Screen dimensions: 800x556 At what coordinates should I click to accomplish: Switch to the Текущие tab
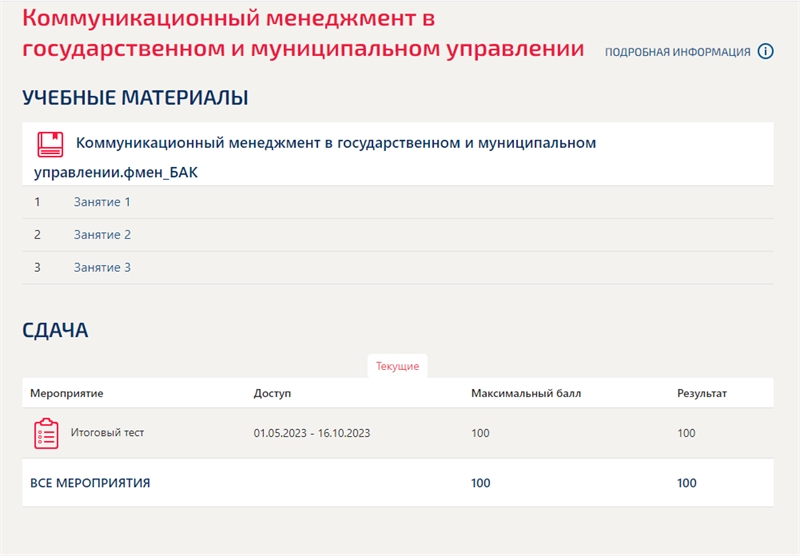397,366
